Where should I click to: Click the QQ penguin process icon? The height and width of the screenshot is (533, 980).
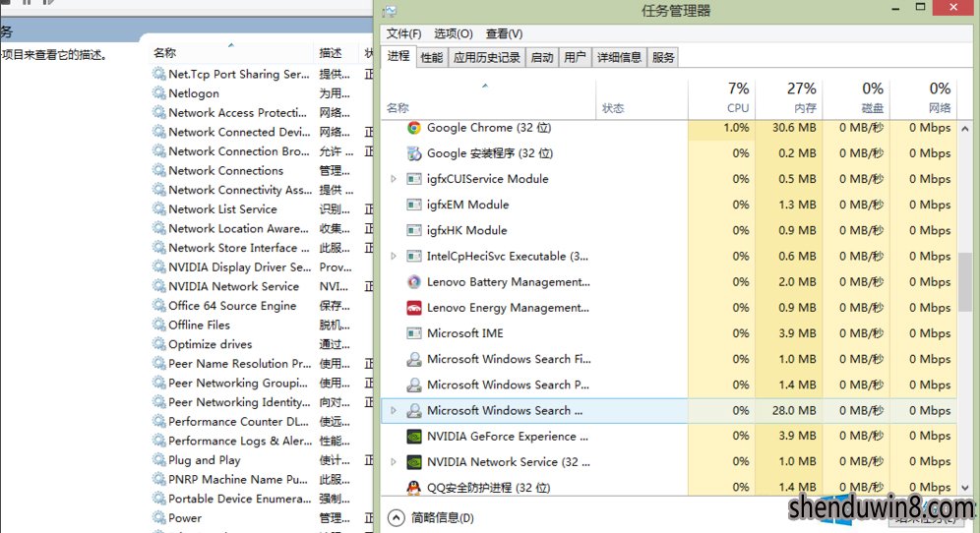[414, 488]
